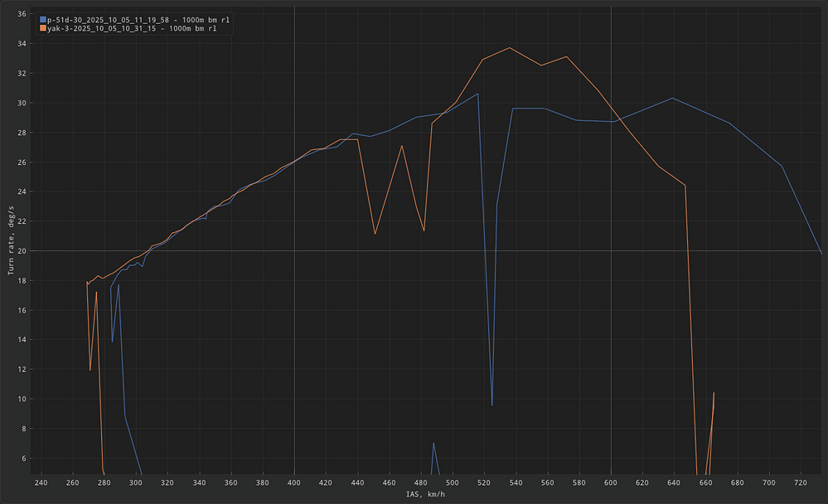Click the orange curve's dip near 450 km/h
Screen dimensions: 828x504
coord(375,234)
